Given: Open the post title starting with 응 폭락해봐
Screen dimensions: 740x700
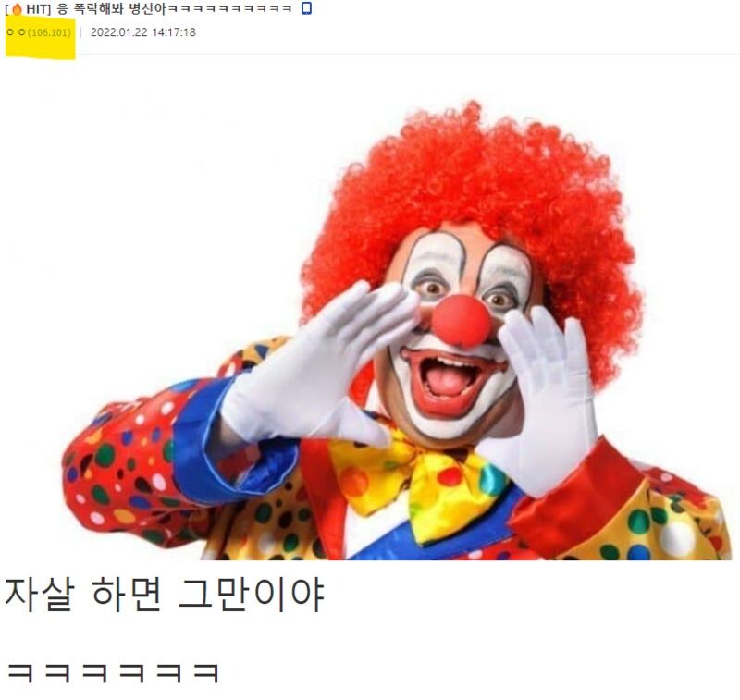Looking at the screenshot, I should (174, 8).
